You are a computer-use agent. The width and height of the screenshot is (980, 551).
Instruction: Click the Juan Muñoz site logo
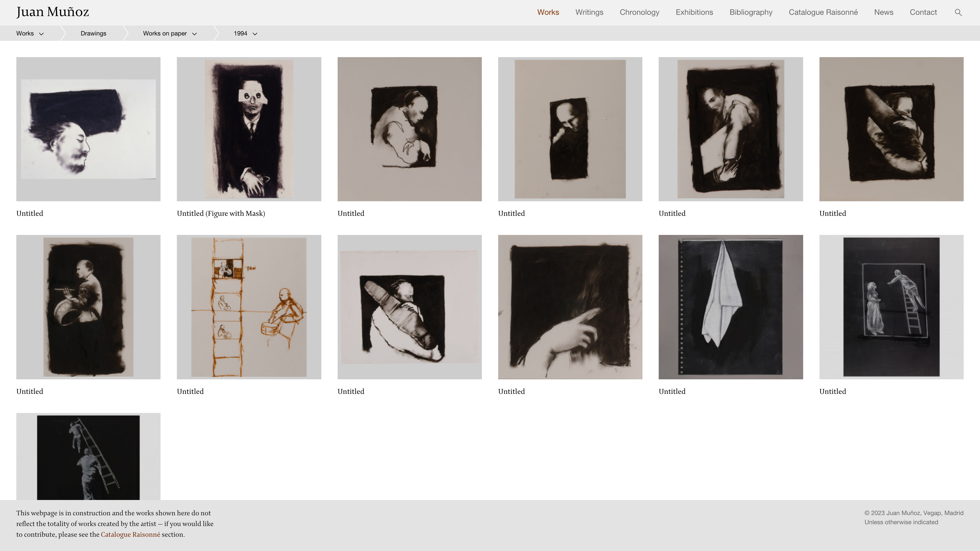pyautogui.click(x=53, y=12)
